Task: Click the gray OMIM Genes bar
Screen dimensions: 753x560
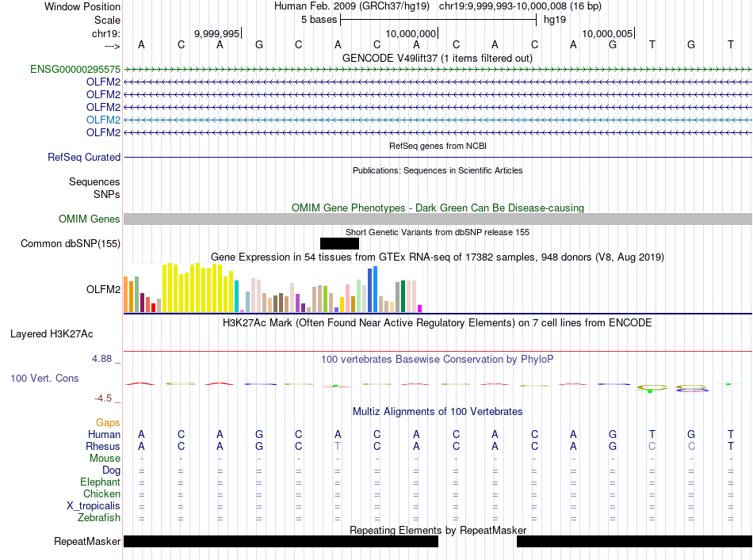Action: click(x=438, y=219)
